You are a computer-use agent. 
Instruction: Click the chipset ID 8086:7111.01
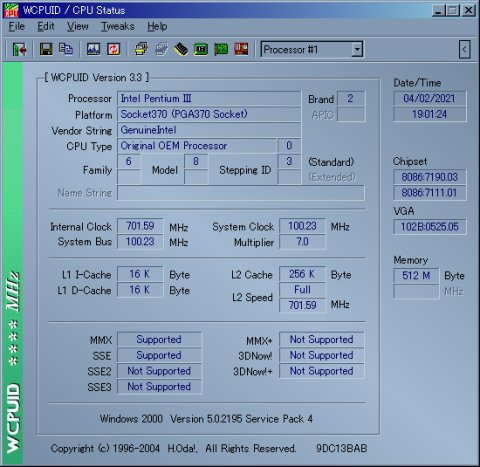[430, 193]
